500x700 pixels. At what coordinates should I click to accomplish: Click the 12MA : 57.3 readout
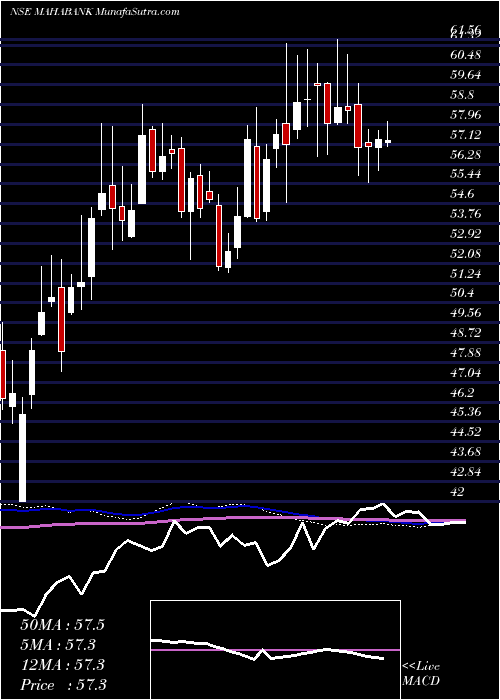tap(62, 665)
